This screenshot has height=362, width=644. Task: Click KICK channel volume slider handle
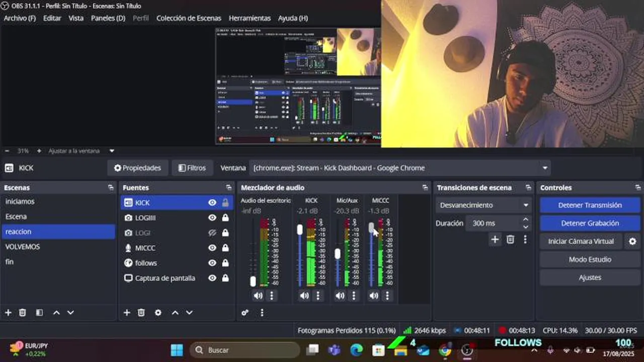(x=300, y=229)
